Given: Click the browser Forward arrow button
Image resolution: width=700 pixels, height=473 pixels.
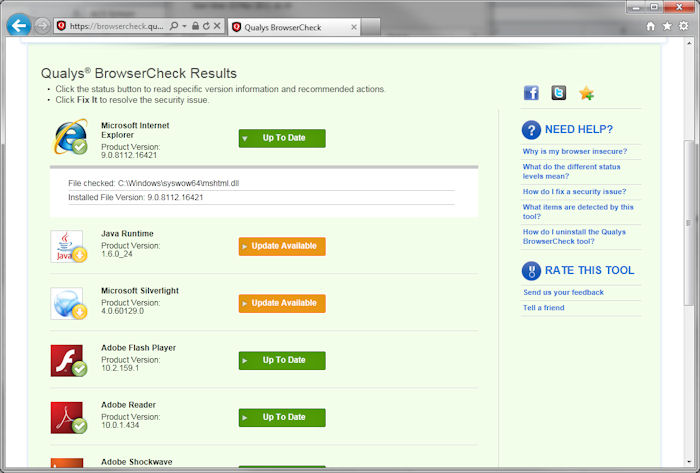Looking at the screenshot, I should point(42,26).
